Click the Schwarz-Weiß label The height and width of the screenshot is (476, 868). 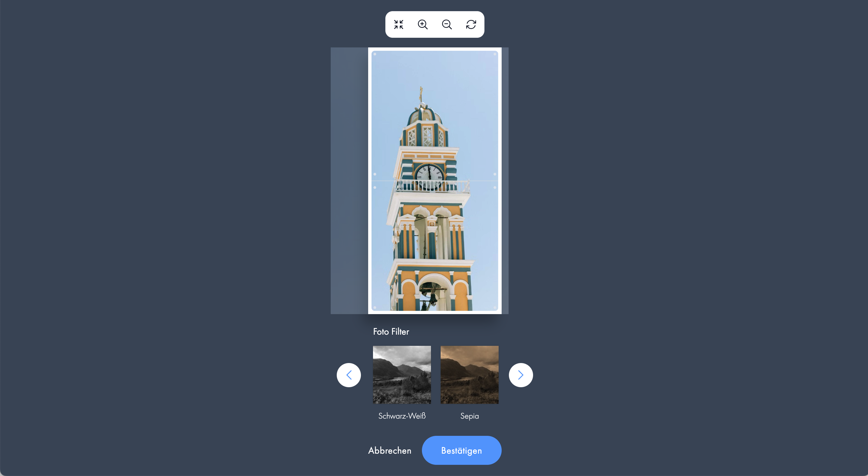402,416
